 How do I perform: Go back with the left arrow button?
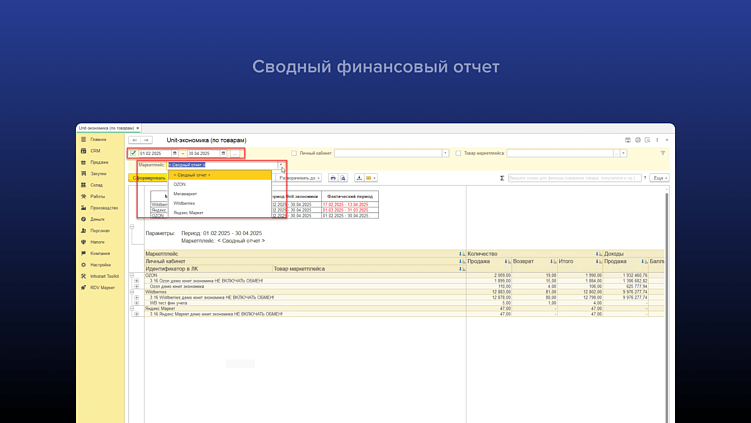pyautogui.click(x=135, y=140)
